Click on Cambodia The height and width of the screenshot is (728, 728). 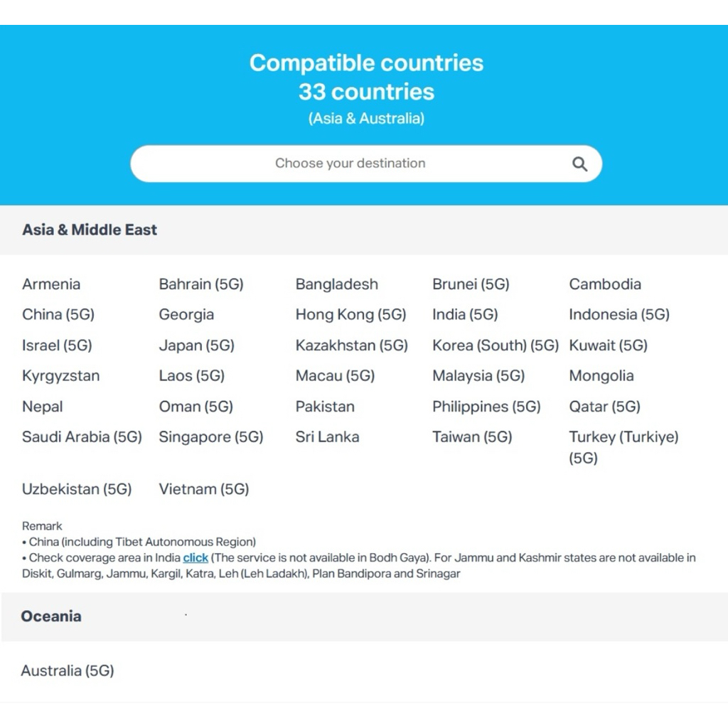tap(605, 284)
